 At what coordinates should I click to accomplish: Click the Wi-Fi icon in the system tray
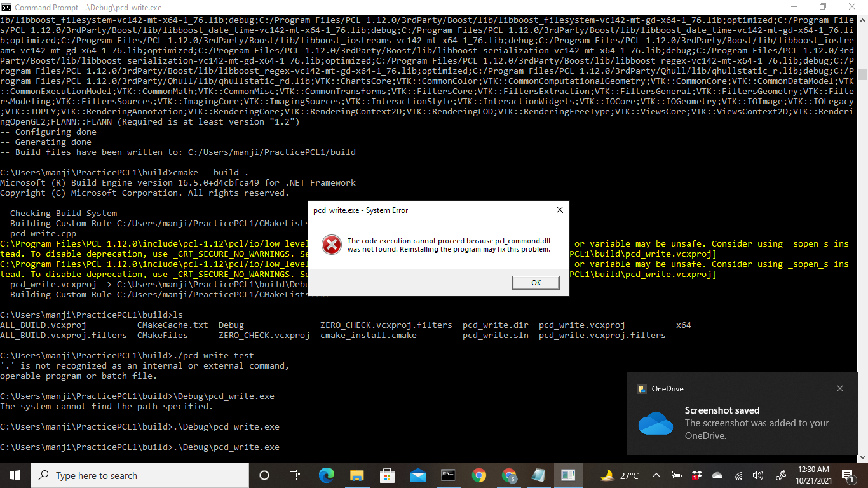738,475
